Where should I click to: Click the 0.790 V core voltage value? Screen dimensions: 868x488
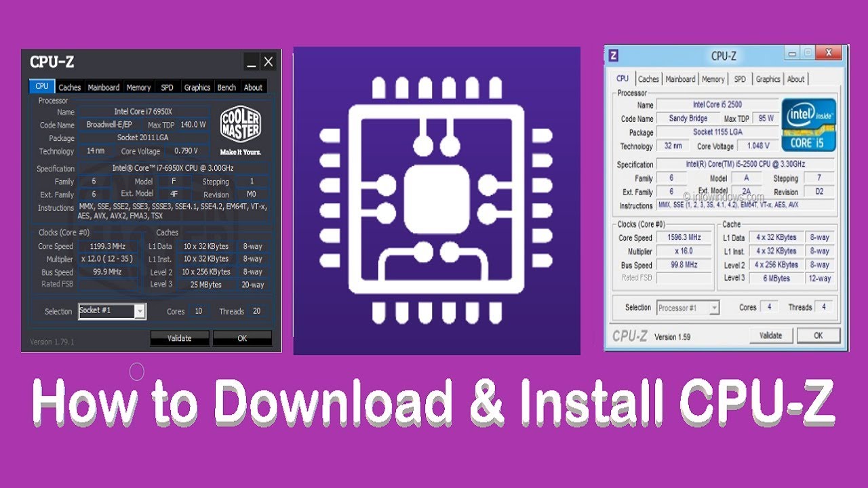click(186, 150)
